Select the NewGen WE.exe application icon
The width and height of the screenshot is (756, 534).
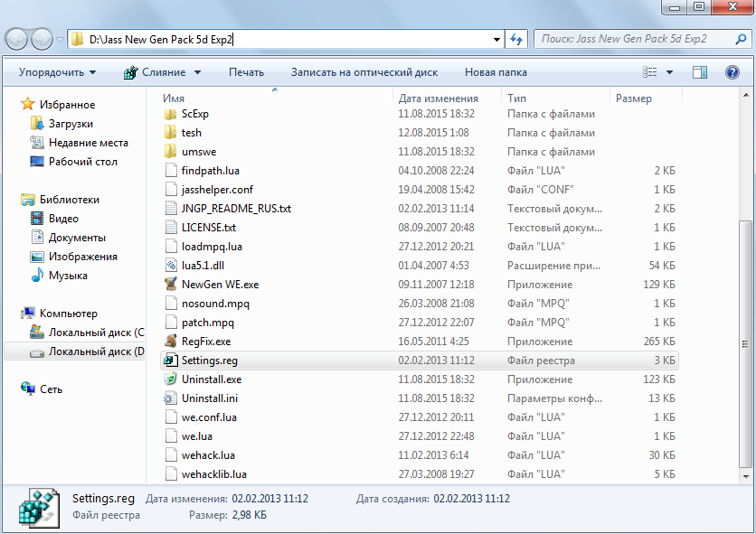(171, 284)
